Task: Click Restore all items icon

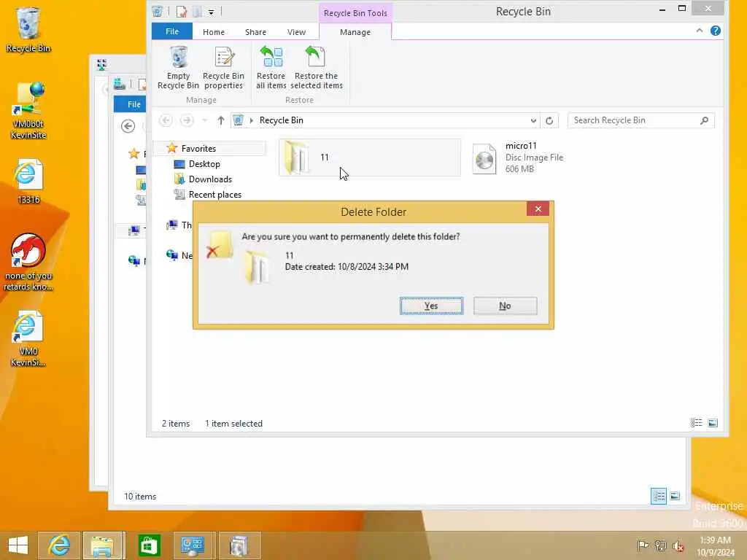Action: (x=271, y=68)
